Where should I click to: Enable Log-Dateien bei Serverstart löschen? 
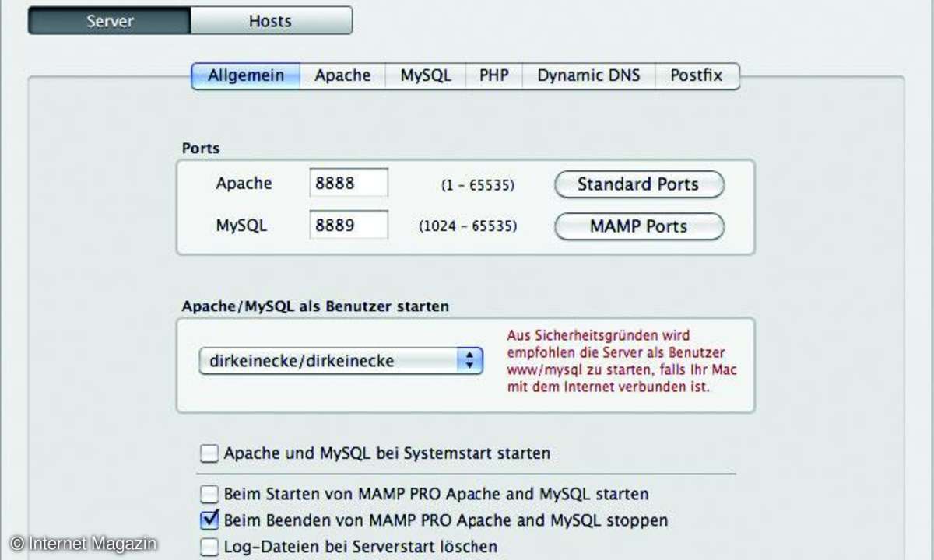click(x=209, y=547)
